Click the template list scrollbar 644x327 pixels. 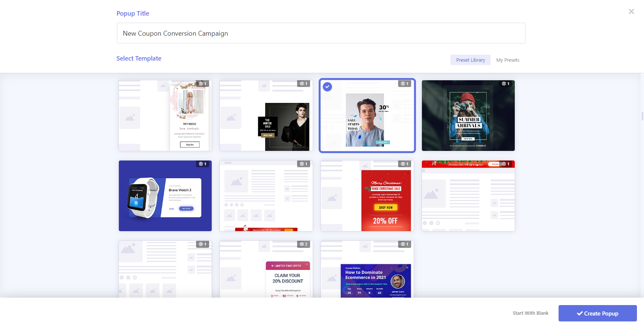tap(643, 116)
